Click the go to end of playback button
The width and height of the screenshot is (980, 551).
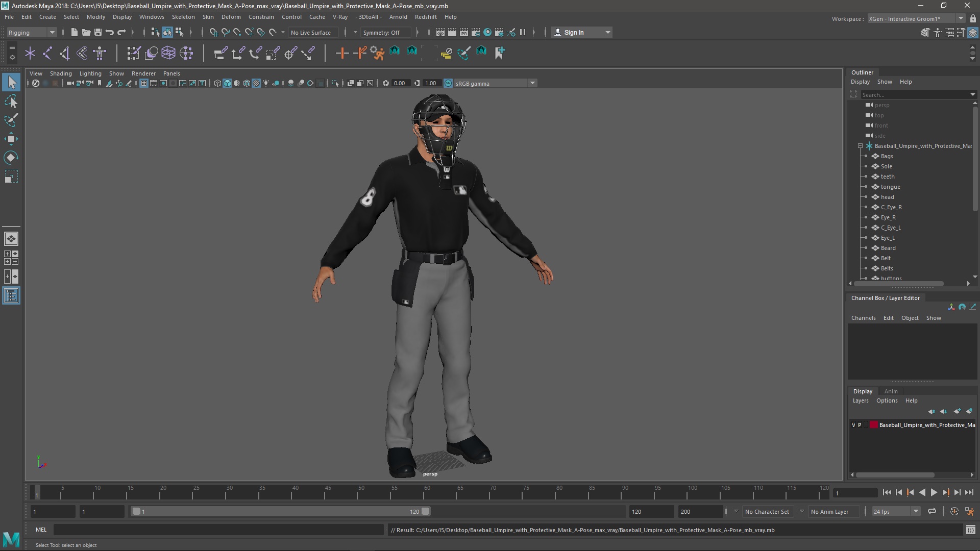tap(969, 492)
